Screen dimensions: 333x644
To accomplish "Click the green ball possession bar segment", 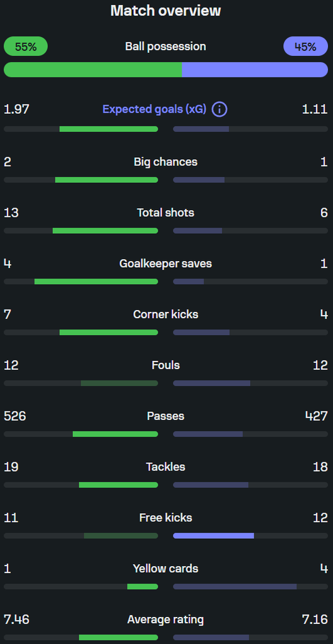I will coord(93,70).
